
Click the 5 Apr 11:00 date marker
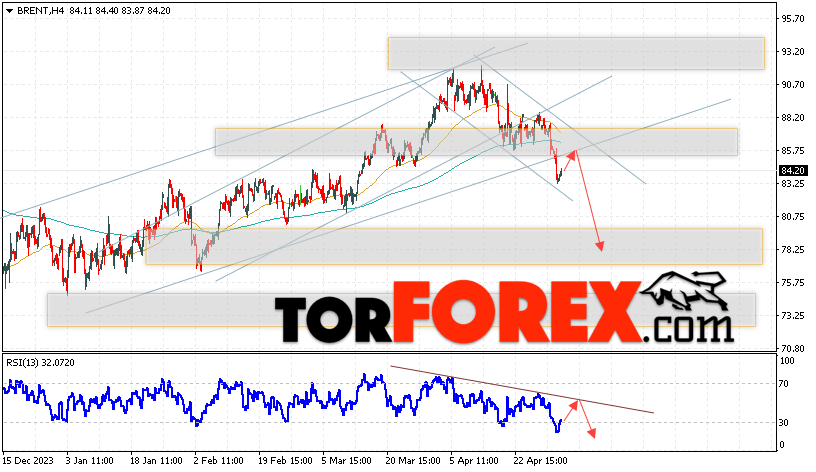click(474, 461)
